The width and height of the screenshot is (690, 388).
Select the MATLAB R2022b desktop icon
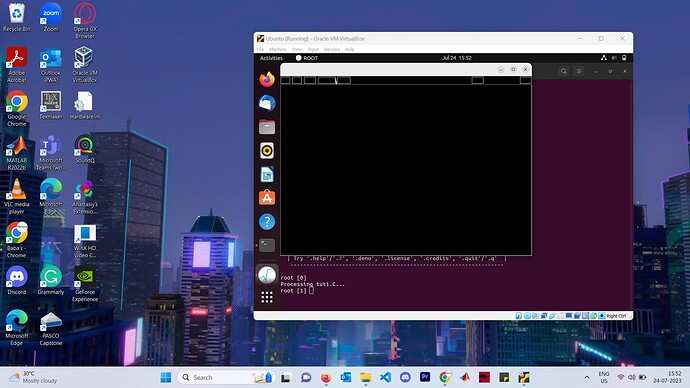tap(17, 153)
